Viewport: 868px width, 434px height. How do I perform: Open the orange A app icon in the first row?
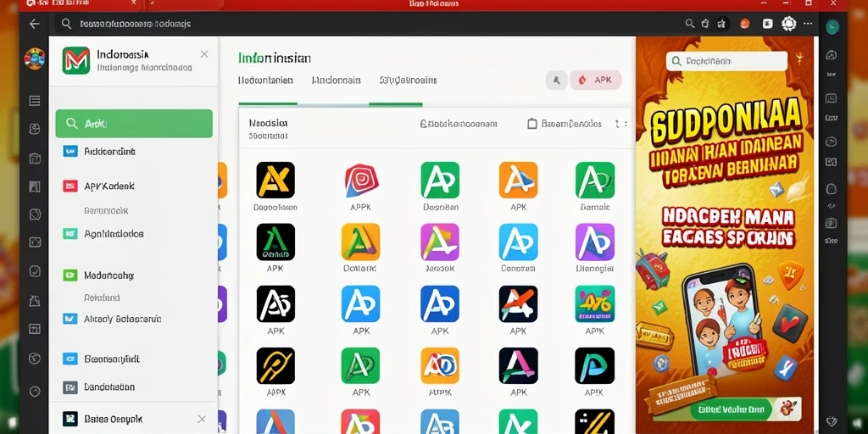coord(518,180)
